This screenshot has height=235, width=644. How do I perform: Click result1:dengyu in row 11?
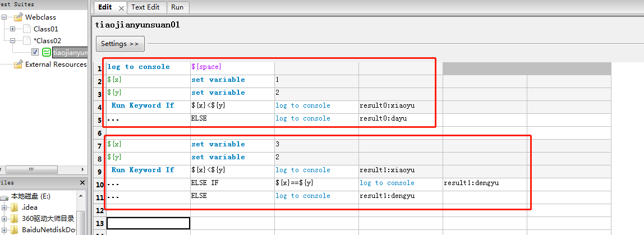(x=401, y=197)
